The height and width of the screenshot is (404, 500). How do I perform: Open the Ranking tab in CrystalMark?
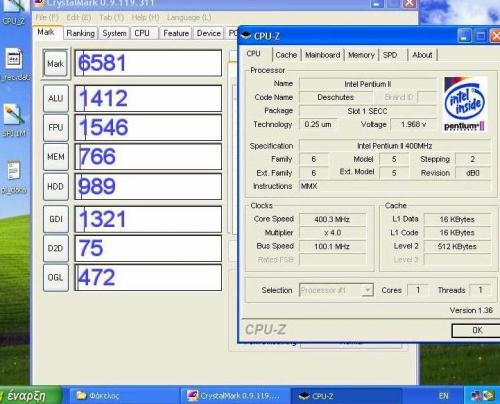(x=81, y=33)
